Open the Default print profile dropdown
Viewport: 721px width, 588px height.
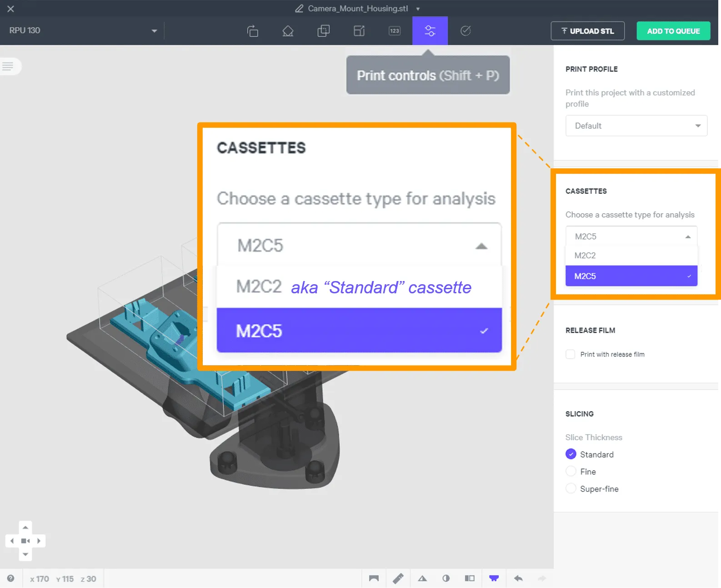636,126
